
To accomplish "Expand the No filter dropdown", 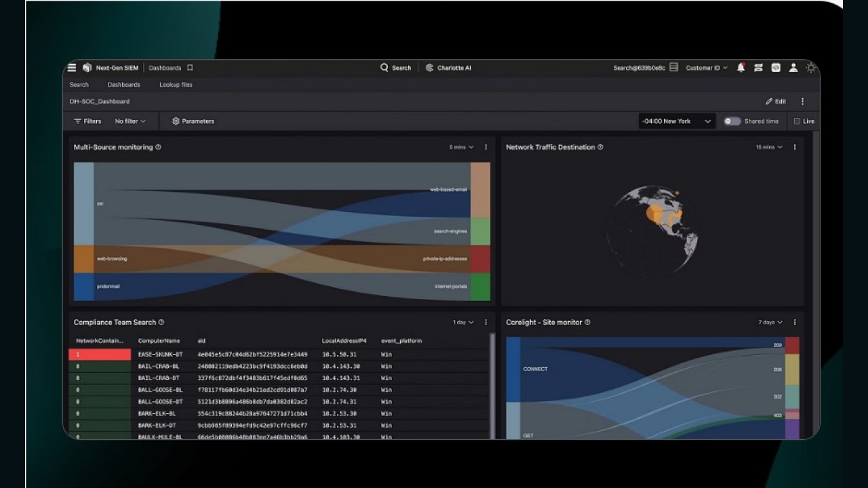I will point(130,121).
